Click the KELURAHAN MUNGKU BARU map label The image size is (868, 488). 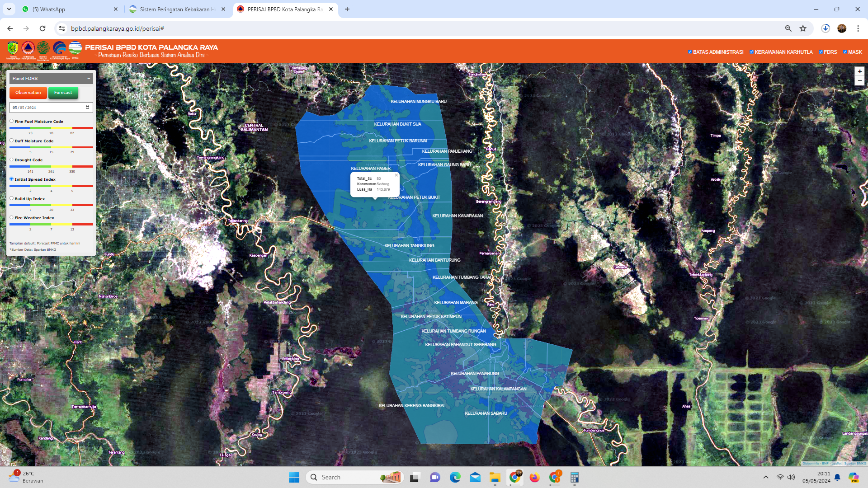[419, 102]
